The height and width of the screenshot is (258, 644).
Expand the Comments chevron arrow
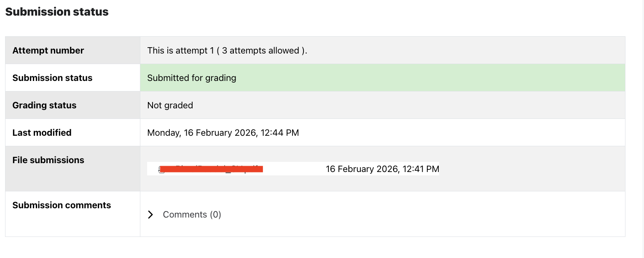[x=150, y=215]
